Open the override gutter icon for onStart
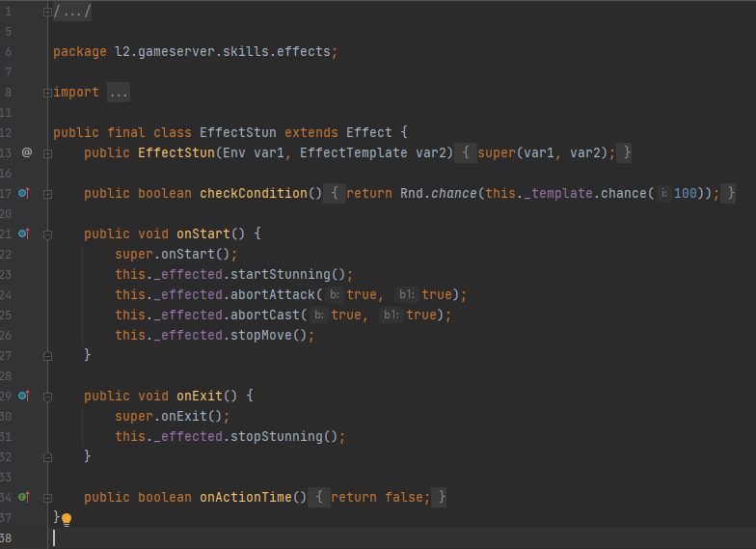 [24, 233]
